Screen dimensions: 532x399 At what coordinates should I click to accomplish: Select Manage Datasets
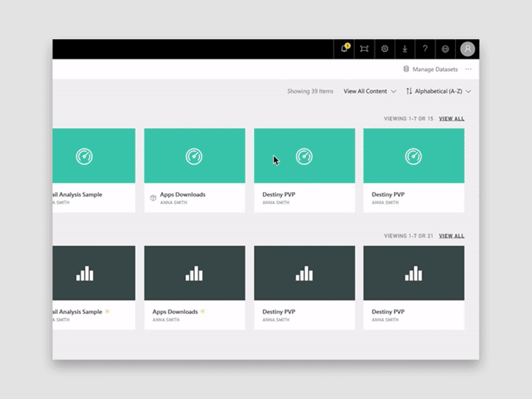(x=434, y=69)
